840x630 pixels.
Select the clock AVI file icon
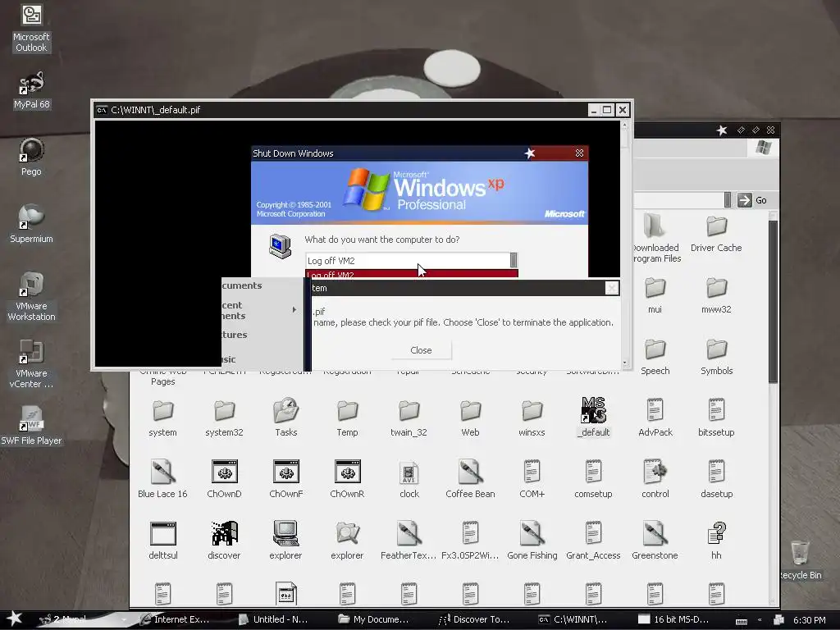point(409,479)
